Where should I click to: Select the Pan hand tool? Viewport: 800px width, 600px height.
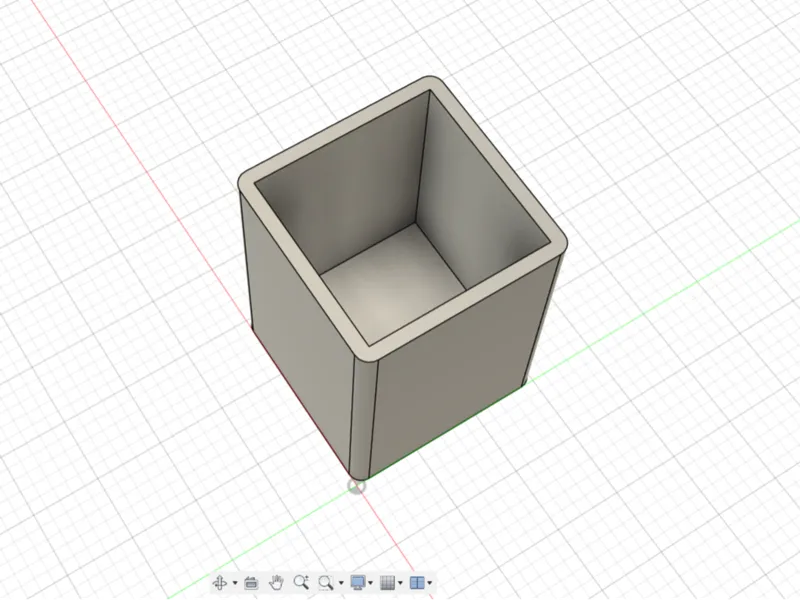click(277, 583)
